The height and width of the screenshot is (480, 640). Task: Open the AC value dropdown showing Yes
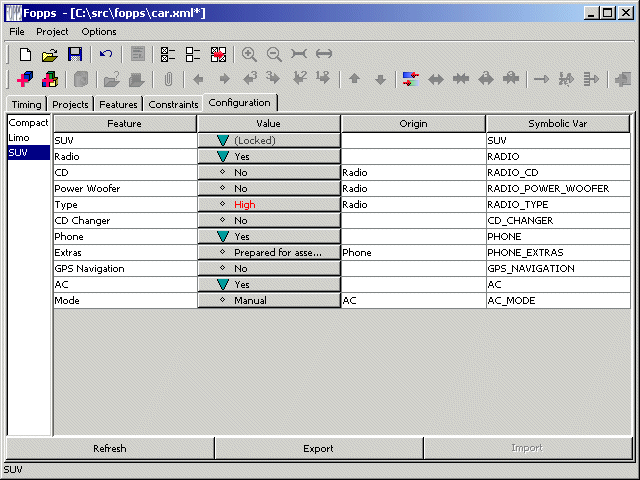pyautogui.click(x=269, y=284)
